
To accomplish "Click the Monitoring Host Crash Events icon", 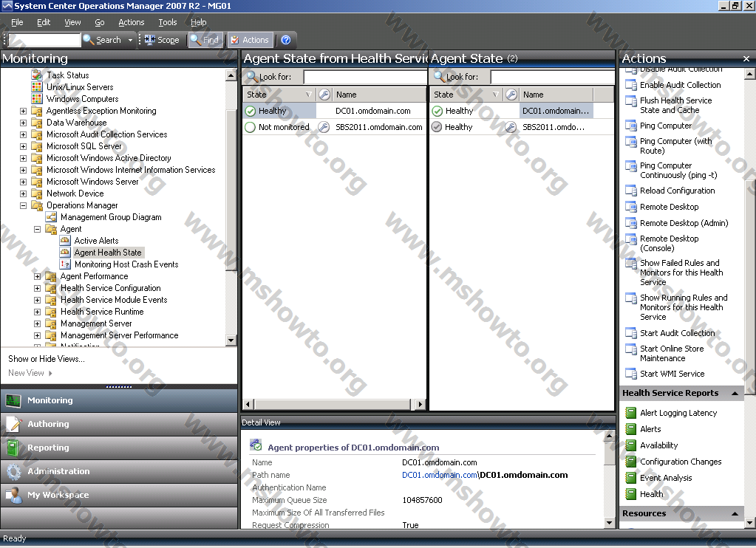I will [65, 264].
